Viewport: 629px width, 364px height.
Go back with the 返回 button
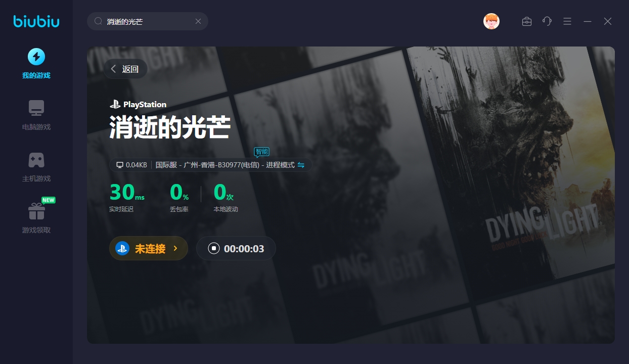tap(125, 69)
